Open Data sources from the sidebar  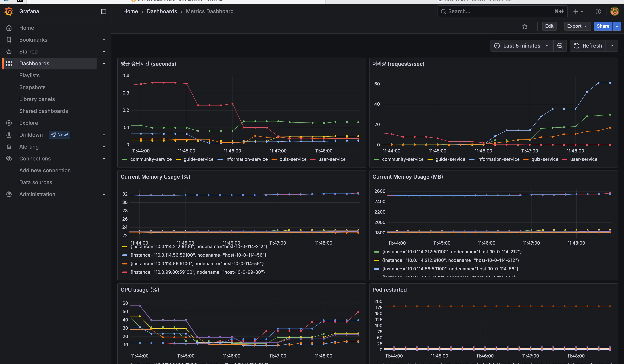pyautogui.click(x=35, y=182)
